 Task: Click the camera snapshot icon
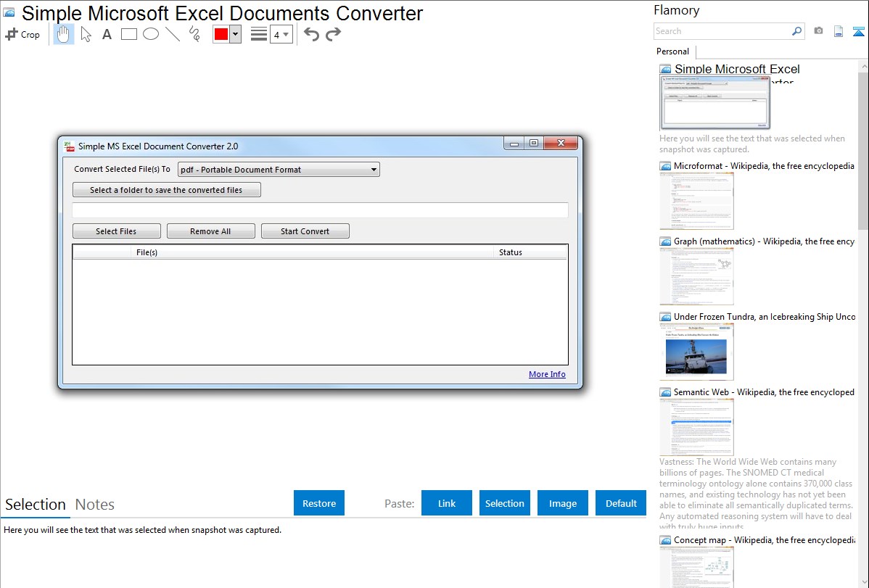click(x=818, y=31)
